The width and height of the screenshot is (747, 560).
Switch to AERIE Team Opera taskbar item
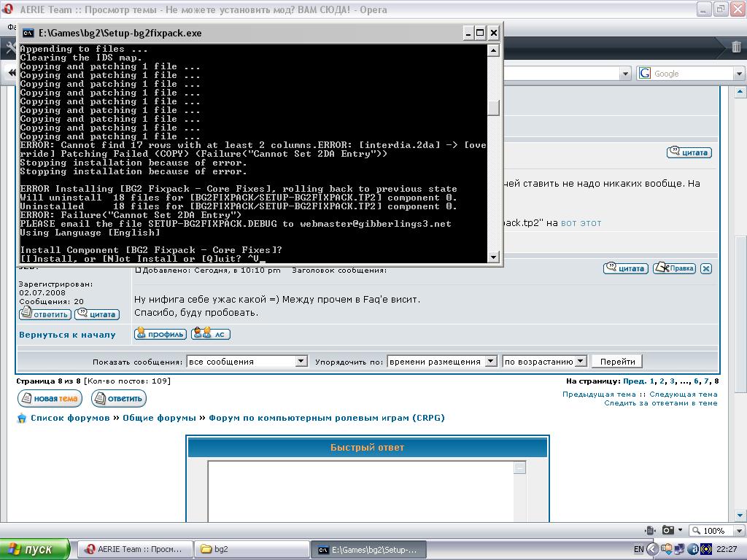pos(135,549)
